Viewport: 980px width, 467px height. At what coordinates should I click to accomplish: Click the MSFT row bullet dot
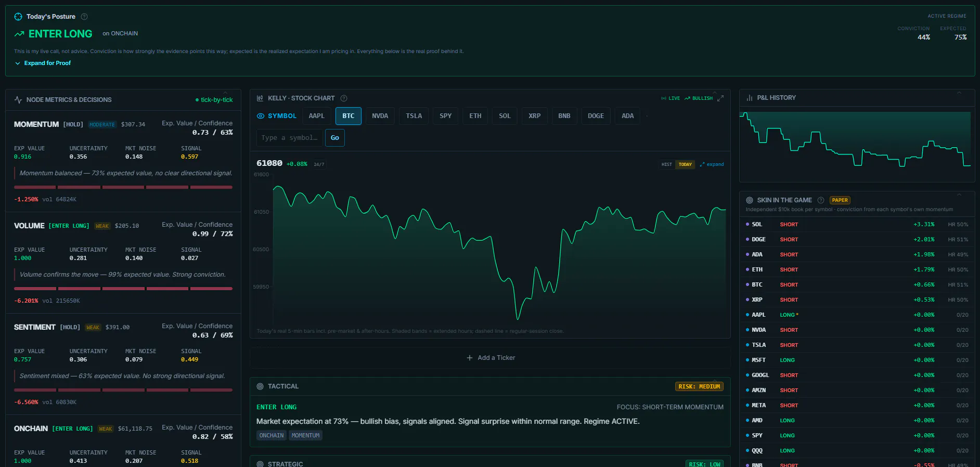click(x=747, y=360)
